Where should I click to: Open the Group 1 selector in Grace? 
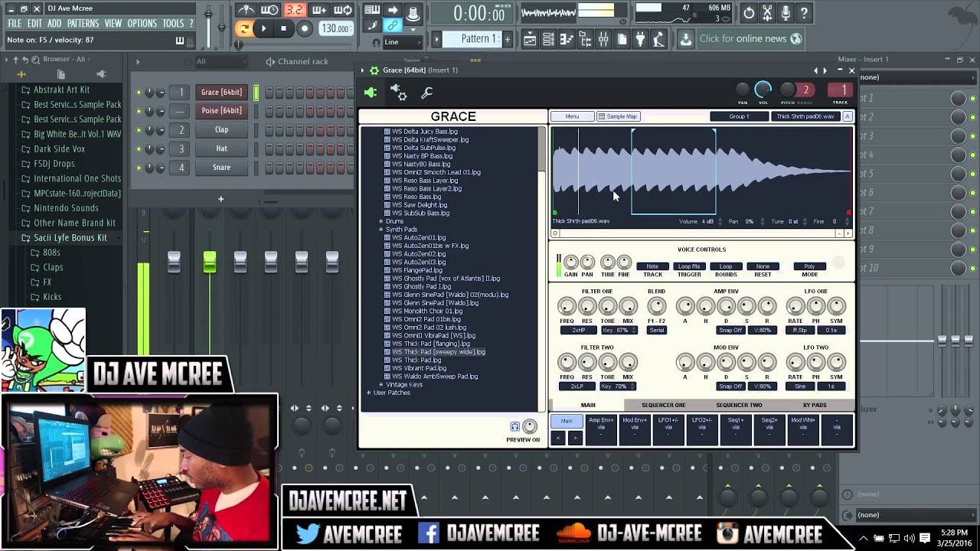738,116
